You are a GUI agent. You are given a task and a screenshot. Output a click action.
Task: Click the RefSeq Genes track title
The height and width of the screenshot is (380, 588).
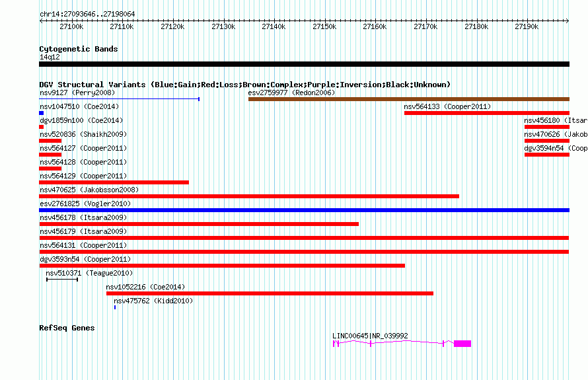tap(67, 328)
